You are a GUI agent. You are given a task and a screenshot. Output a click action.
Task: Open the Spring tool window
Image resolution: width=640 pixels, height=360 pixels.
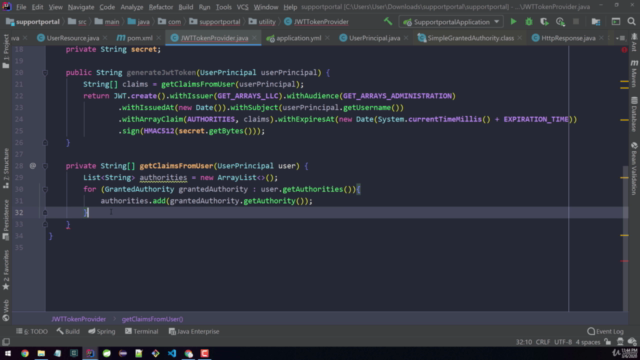coord(102,331)
